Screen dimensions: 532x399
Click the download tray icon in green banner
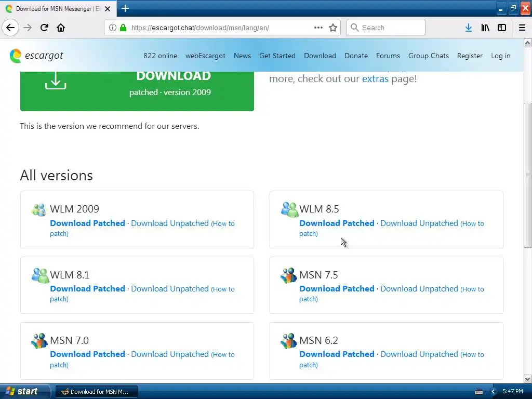point(56,81)
